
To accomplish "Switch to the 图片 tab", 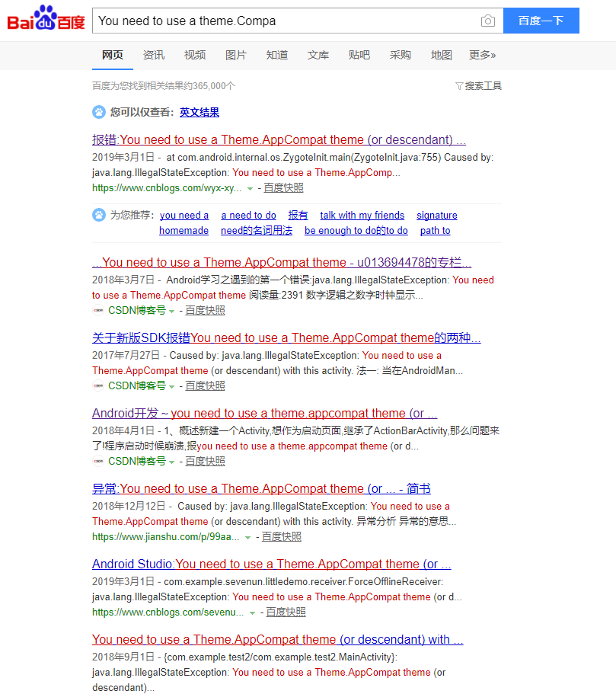I will [236, 55].
